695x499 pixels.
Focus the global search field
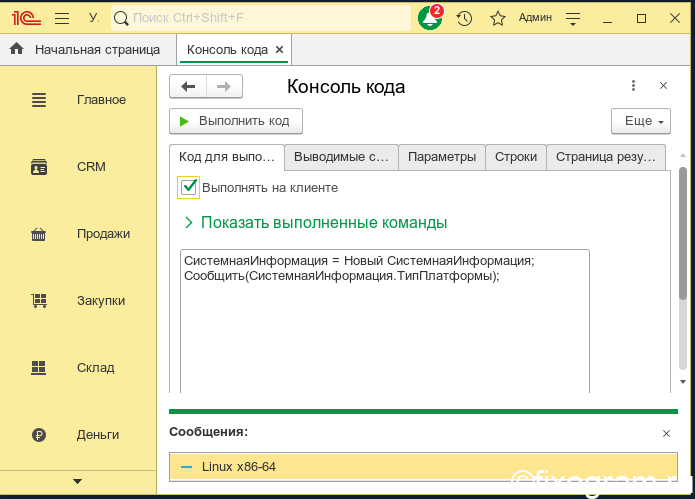coord(261,18)
